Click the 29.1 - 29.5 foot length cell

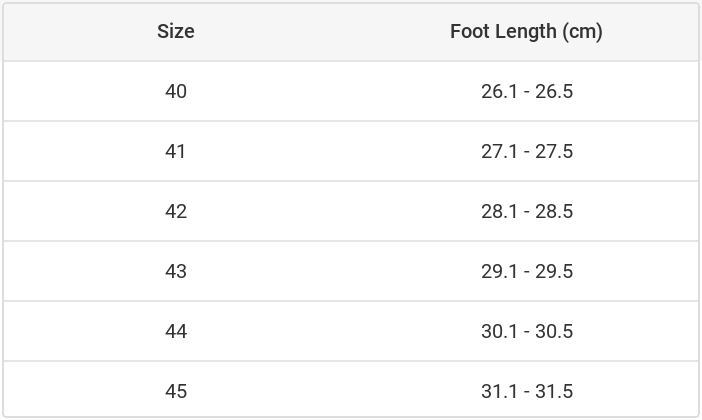tap(526, 271)
